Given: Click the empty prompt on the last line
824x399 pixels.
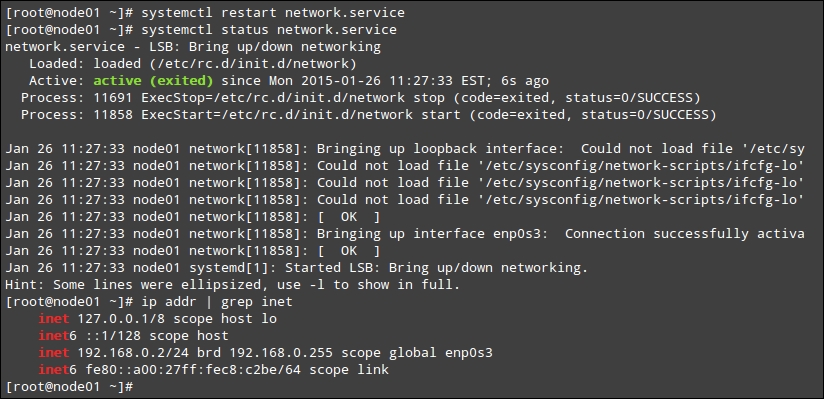Looking at the screenshot, I should pyautogui.click(x=69, y=387).
